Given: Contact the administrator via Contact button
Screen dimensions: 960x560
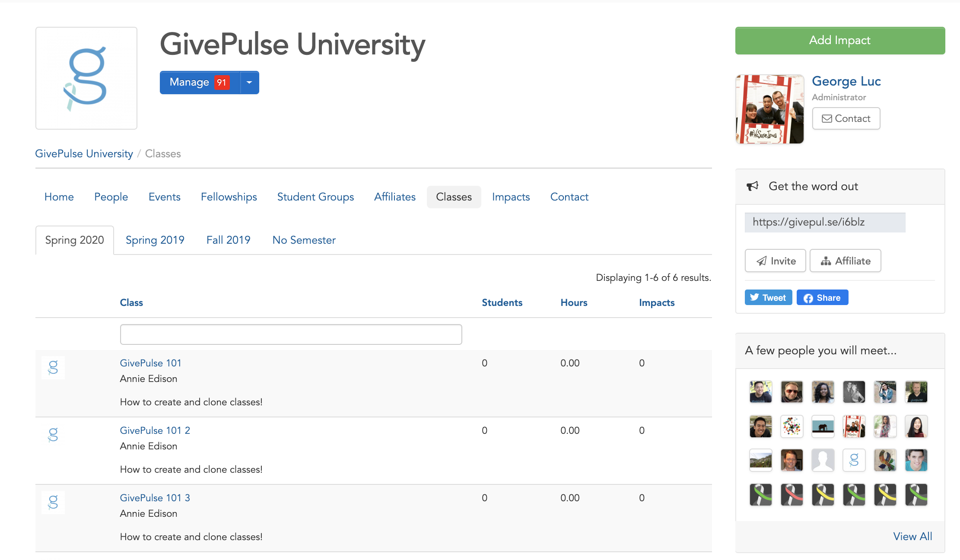Looking at the screenshot, I should [846, 118].
